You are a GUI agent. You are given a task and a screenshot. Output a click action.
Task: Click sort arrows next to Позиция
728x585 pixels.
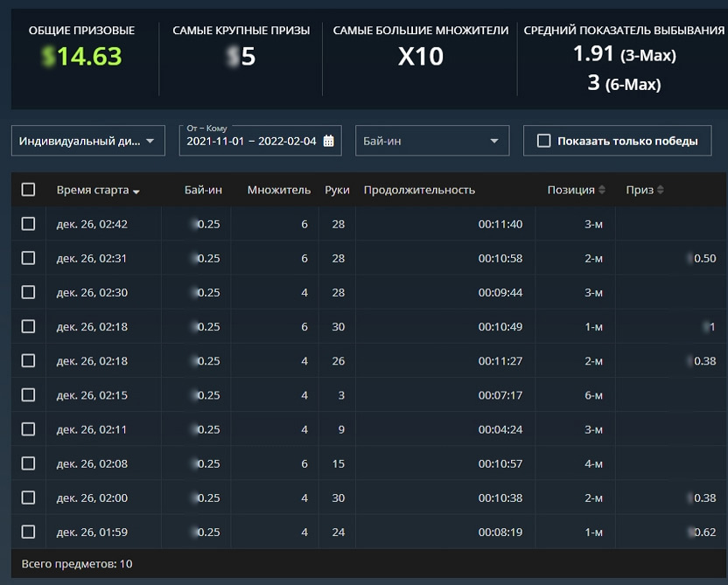click(x=602, y=190)
